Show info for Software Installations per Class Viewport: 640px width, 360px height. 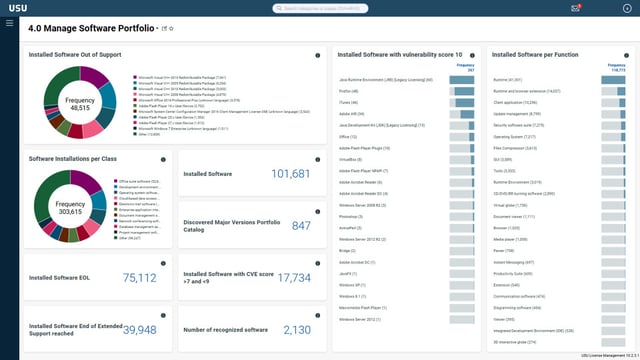click(x=163, y=160)
